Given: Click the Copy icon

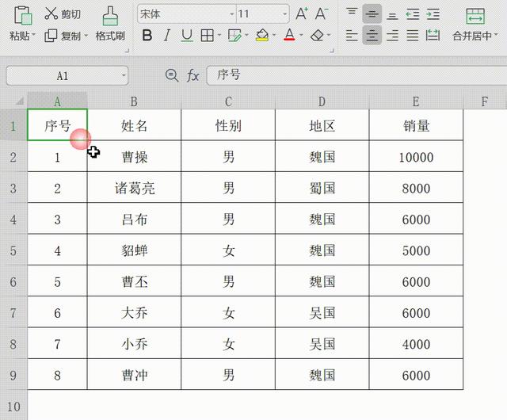Looking at the screenshot, I should pos(51,36).
